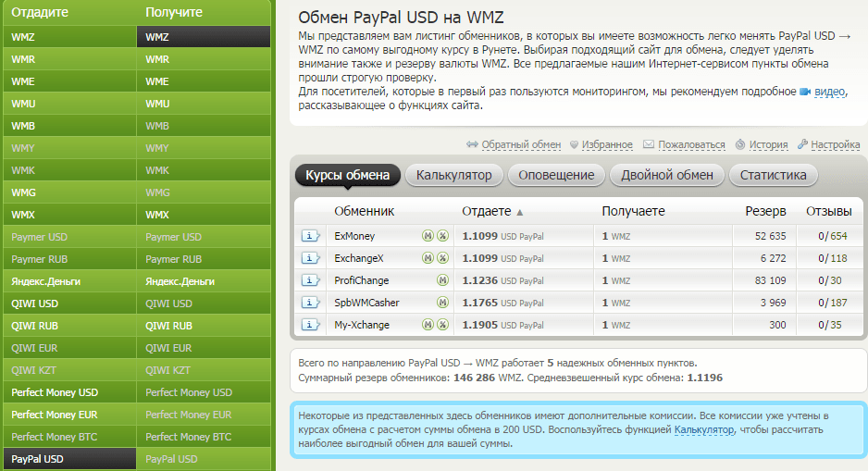Select WMB in Отдадите column

[69, 126]
